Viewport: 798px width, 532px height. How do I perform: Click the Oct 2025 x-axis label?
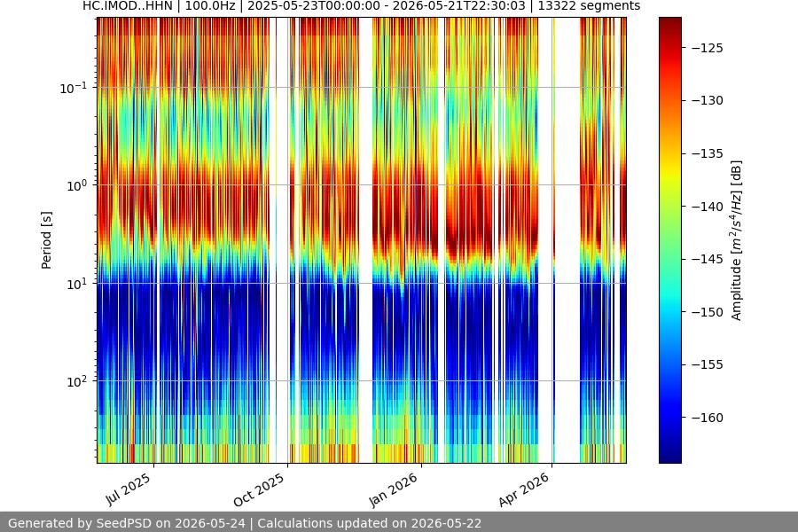[259, 489]
